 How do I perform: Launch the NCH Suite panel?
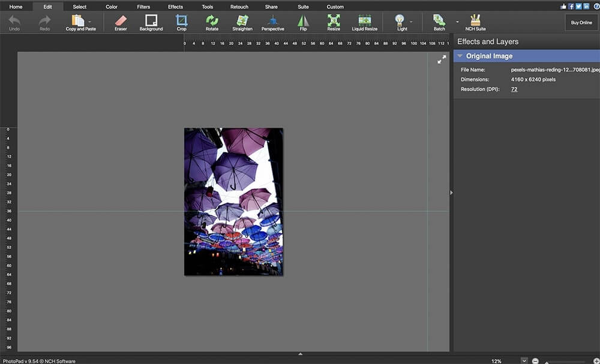pyautogui.click(x=475, y=23)
